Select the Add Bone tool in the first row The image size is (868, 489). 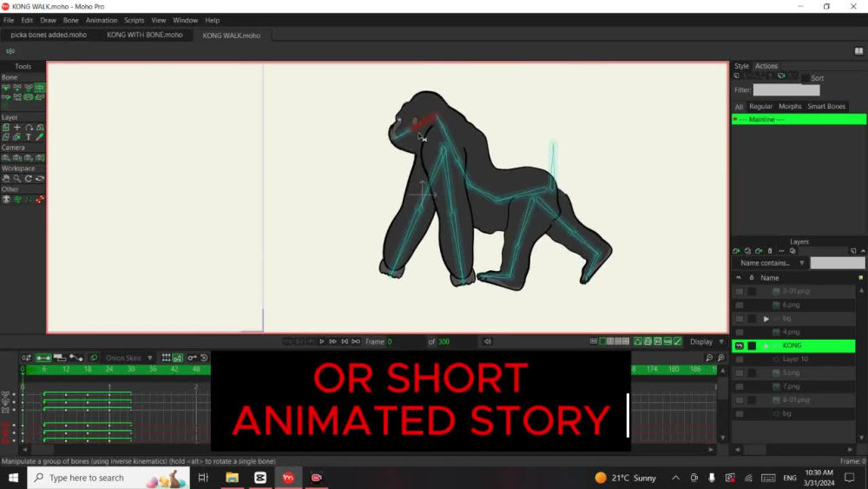(x=29, y=88)
